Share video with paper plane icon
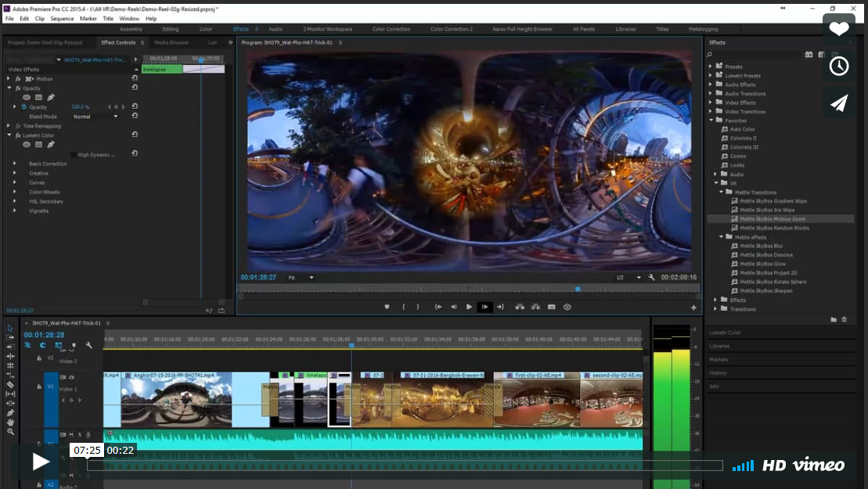This screenshot has width=868, height=489. coord(839,103)
